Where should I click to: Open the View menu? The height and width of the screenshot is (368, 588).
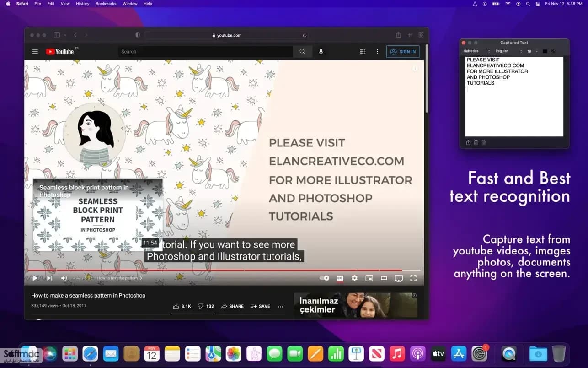65,4
